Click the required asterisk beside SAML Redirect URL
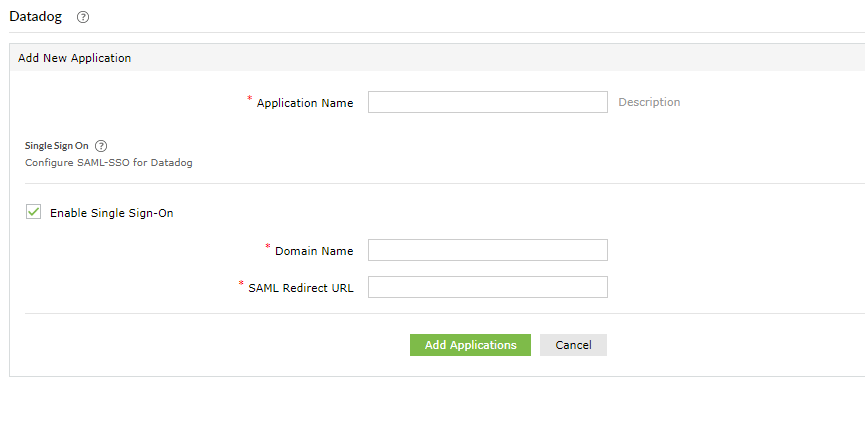Viewport: 865px width, 442px height. 241,284
